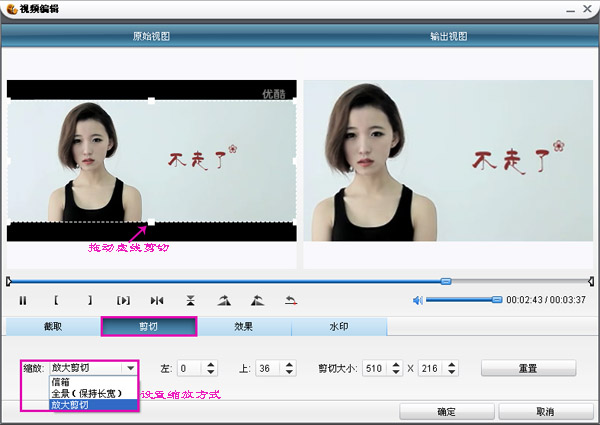Screen dimensions: 600x425
Task: Rotate video counterclockwise icon
Action: (x=258, y=301)
